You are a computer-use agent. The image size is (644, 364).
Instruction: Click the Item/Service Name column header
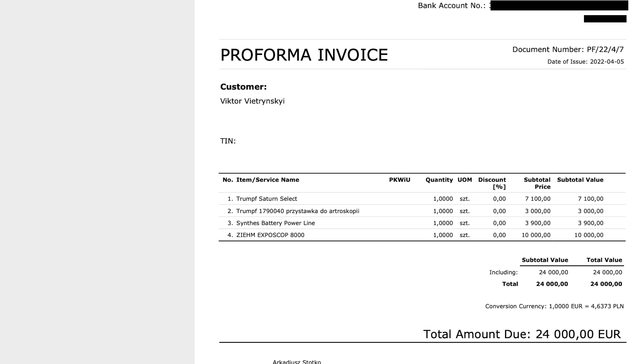[x=267, y=180]
